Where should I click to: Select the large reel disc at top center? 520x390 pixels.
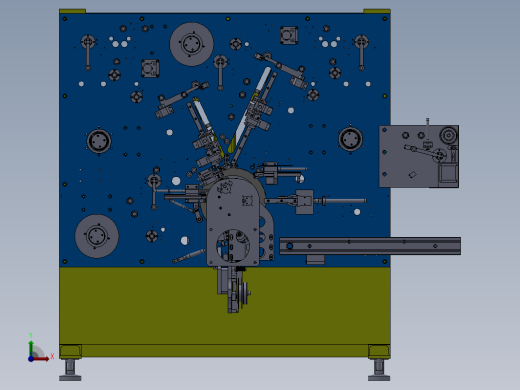[192, 44]
